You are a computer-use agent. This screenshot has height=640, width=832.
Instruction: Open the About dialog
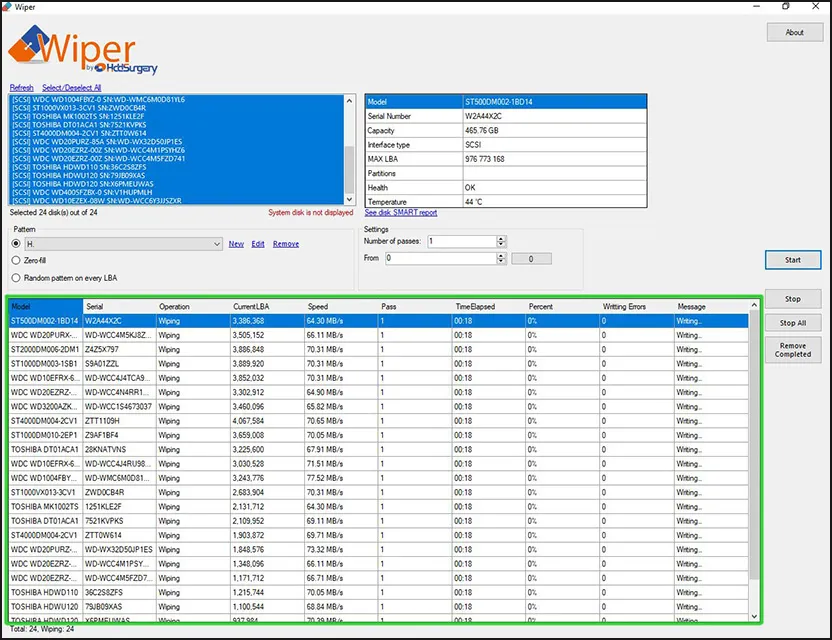point(794,32)
